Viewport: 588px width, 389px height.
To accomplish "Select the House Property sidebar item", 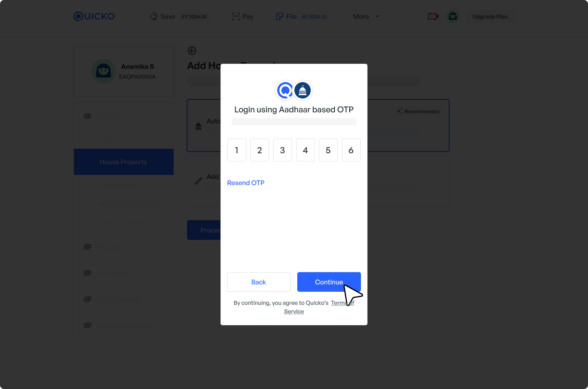I will coord(124,162).
